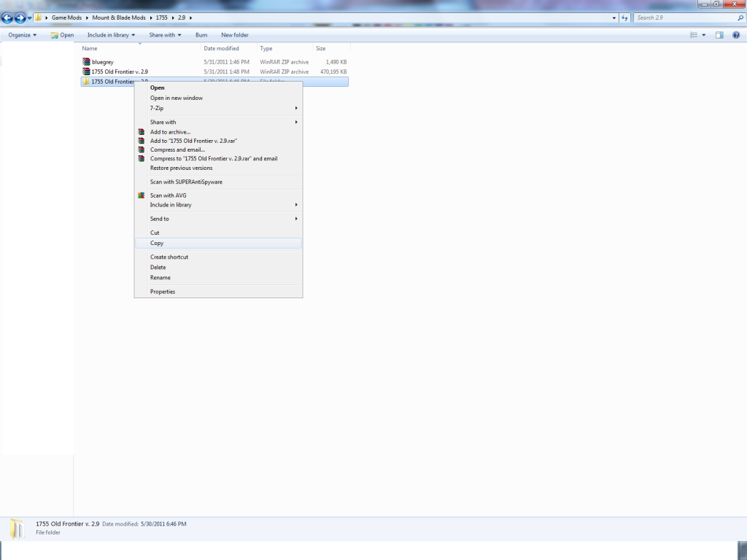Click the bluegrey WinRAR archive icon
747x560 pixels.
point(86,62)
